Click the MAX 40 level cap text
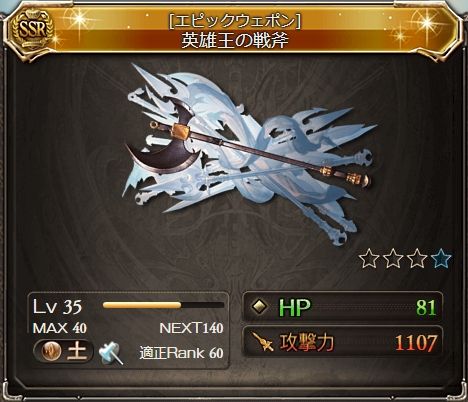Image resolution: width=468 pixels, height=402 pixels. pyautogui.click(x=60, y=328)
